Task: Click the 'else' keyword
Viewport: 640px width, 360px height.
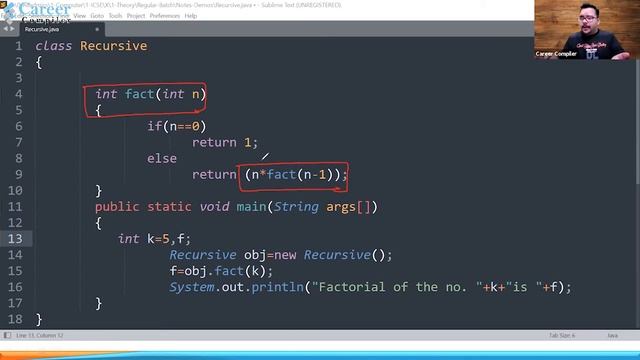Action: (x=162, y=158)
